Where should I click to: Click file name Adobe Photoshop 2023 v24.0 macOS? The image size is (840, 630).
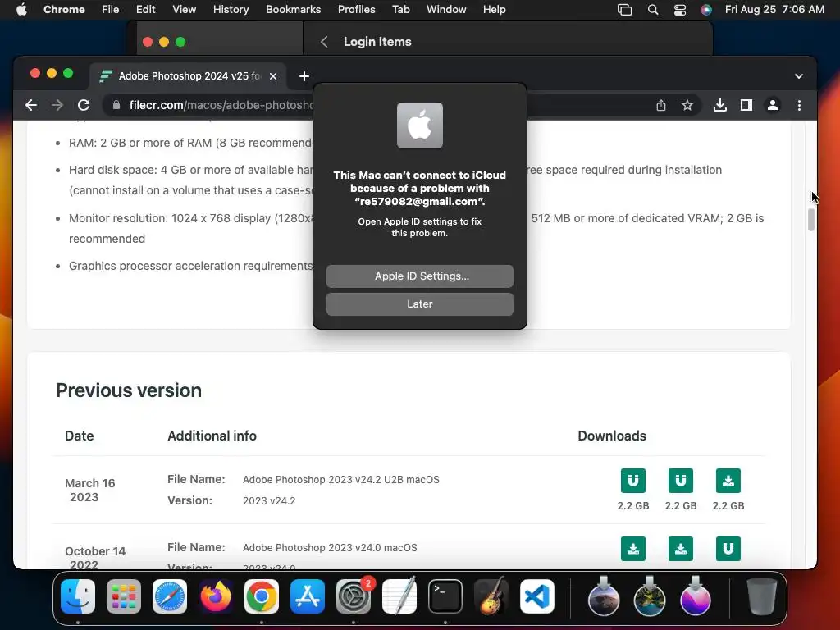tap(330, 547)
